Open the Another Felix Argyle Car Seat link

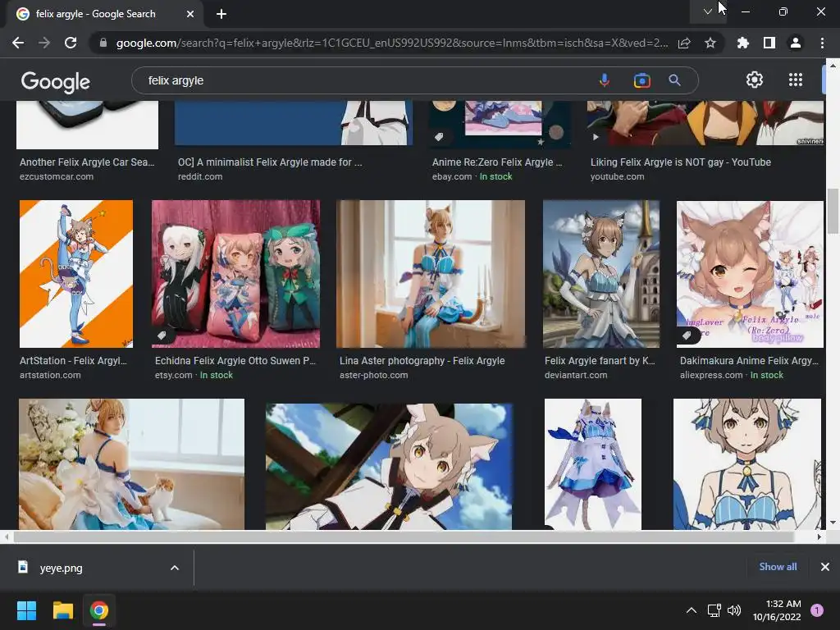pyautogui.click(x=87, y=162)
